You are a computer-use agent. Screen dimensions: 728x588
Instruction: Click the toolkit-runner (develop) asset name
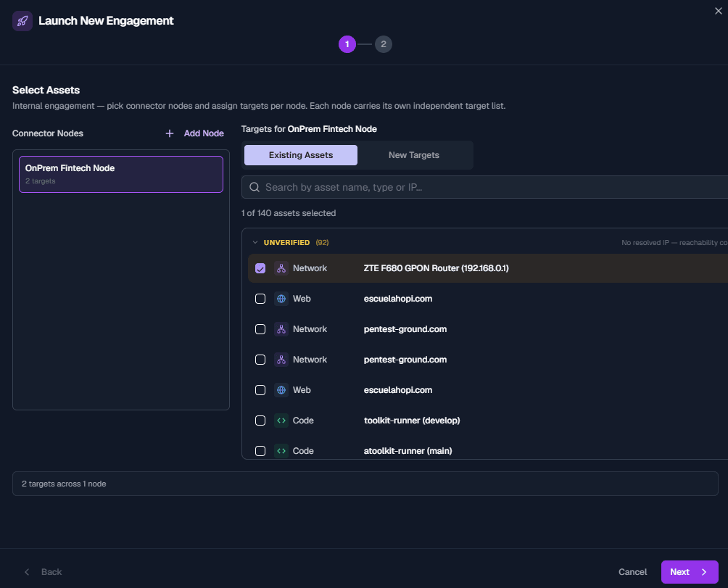[412, 421]
